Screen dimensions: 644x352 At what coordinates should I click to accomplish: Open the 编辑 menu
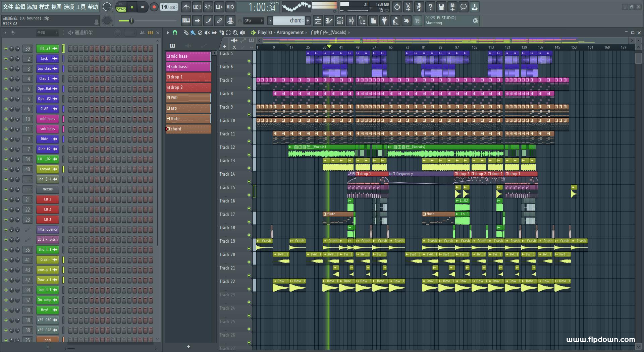click(20, 7)
